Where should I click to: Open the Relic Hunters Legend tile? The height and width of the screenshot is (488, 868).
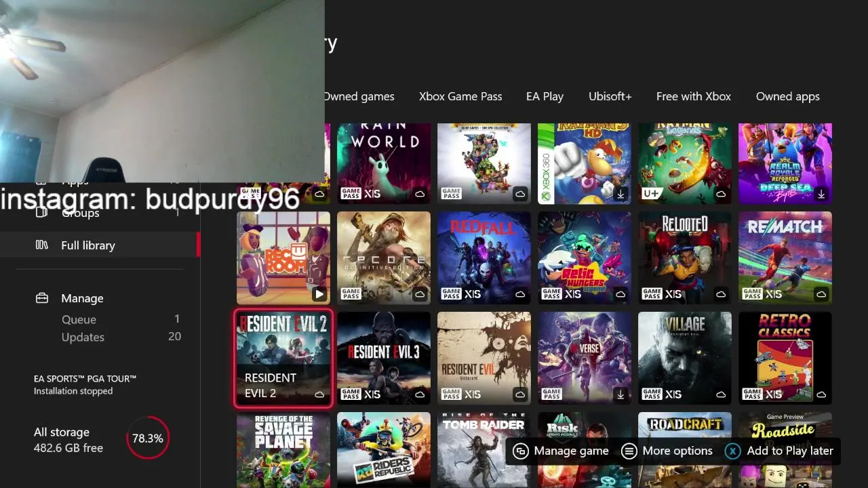point(585,258)
